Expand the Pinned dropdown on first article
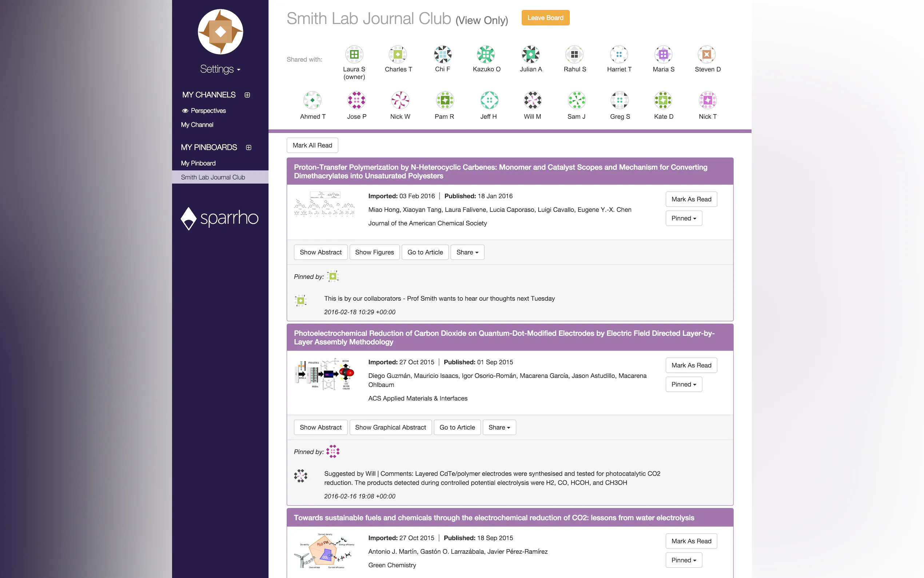 683,218
